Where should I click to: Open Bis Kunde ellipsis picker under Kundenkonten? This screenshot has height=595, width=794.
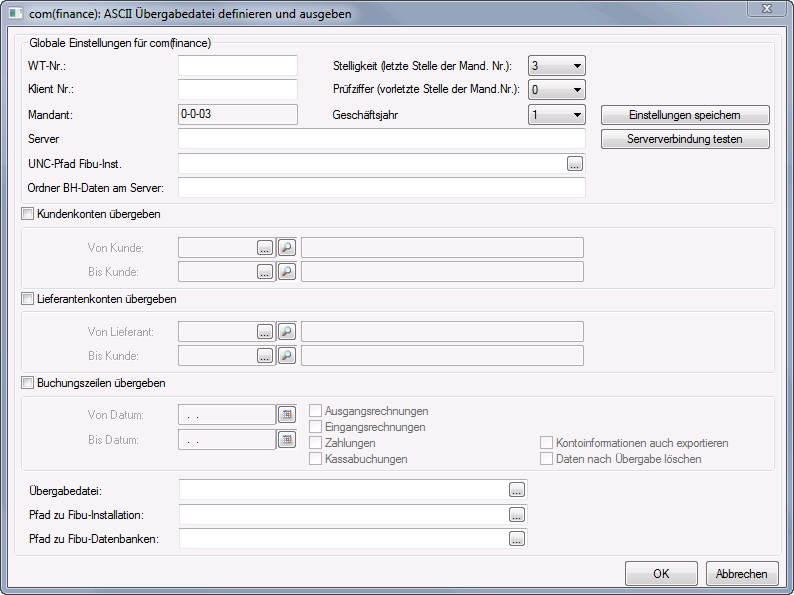coord(265,272)
